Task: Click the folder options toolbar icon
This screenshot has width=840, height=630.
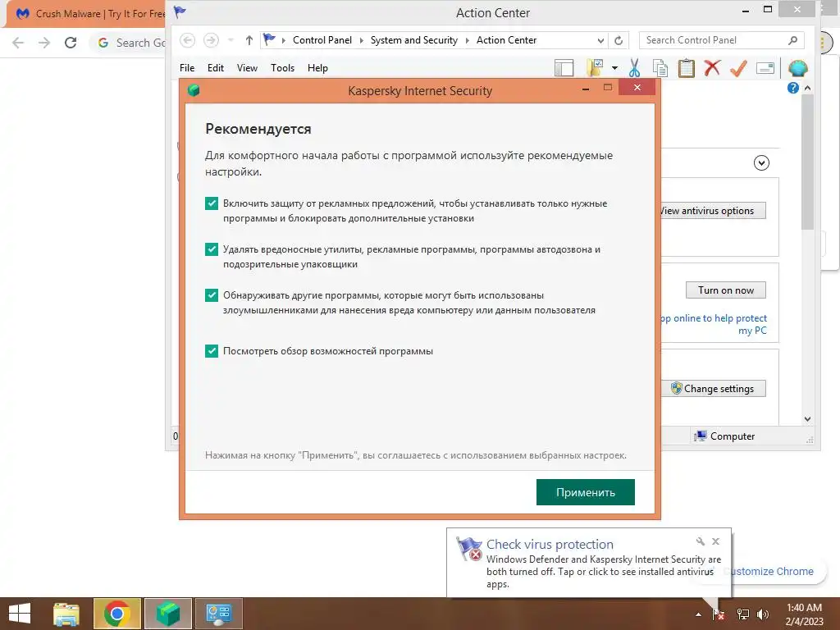Action: pos(596,68)
